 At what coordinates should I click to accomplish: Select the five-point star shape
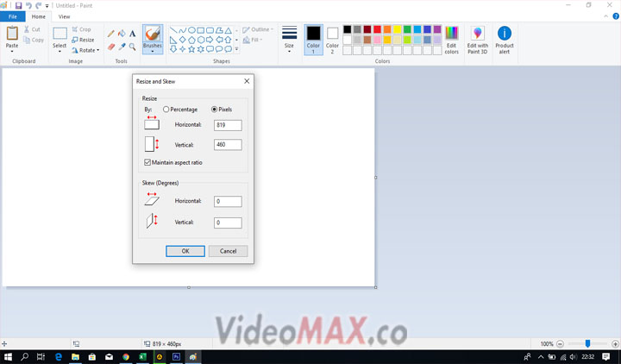coord(191,49)
